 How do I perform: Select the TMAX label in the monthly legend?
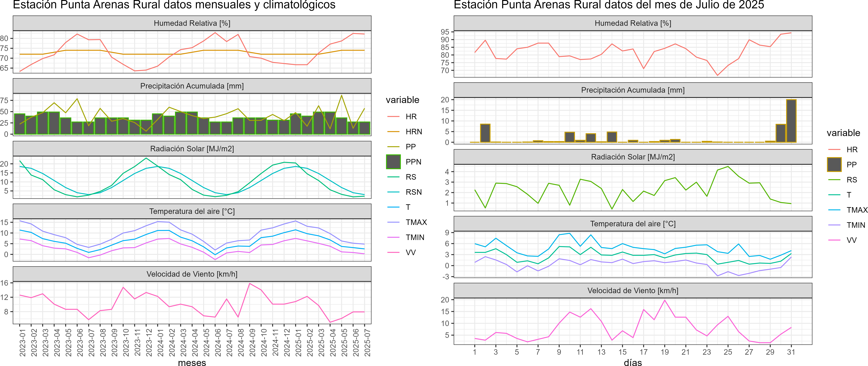tap(416, 222)
